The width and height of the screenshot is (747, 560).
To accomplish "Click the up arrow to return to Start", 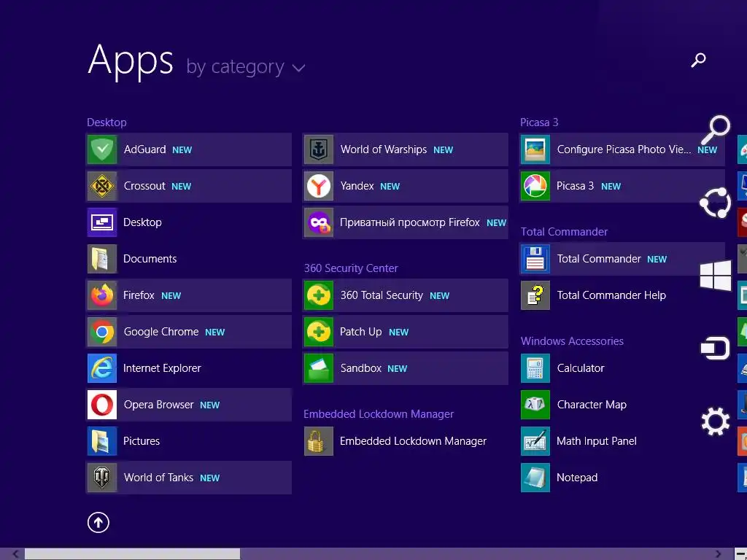I will click(x=98, y=522).
